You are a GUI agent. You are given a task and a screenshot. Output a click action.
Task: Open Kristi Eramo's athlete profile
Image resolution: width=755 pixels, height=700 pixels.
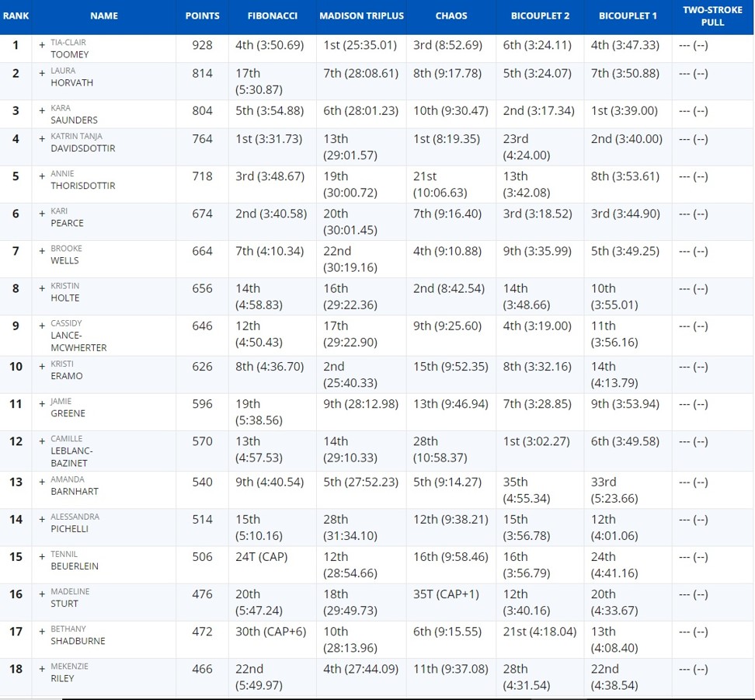click(x=67, y=370)
